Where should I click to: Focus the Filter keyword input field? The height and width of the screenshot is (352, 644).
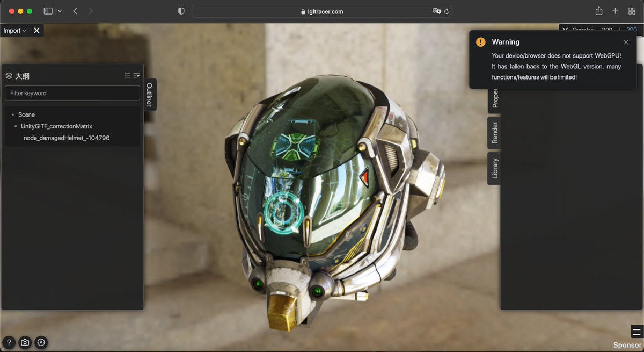[72, 93]
